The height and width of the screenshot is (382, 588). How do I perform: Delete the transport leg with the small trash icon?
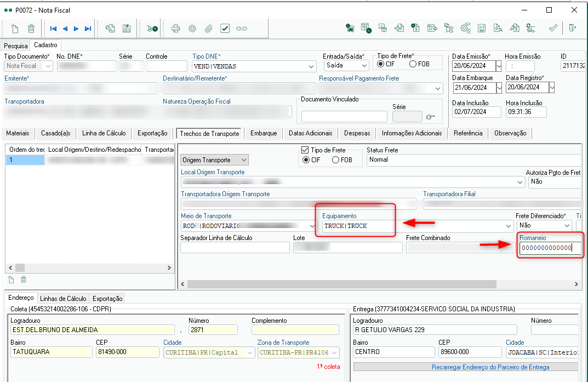click(24, 280)
